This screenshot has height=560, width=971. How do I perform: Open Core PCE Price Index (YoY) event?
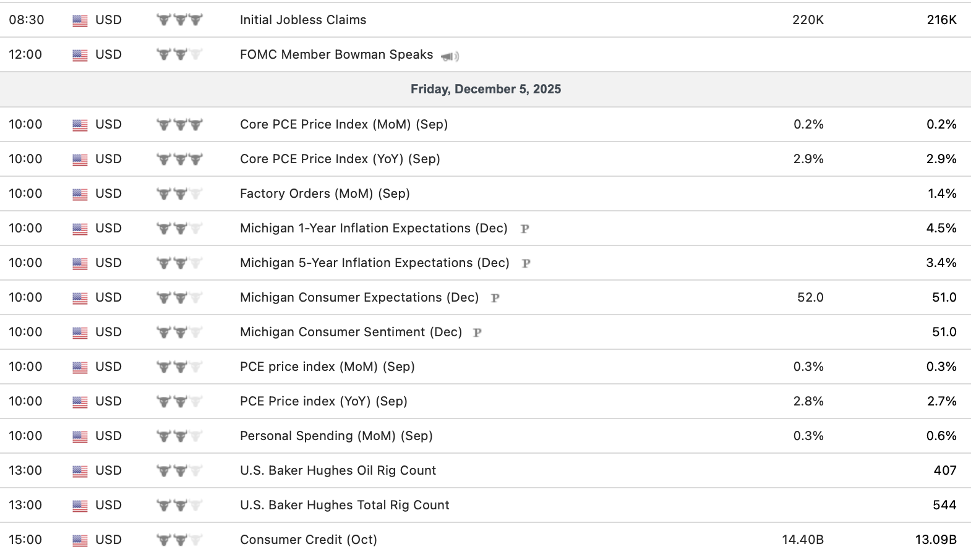(x=340, y=159)
